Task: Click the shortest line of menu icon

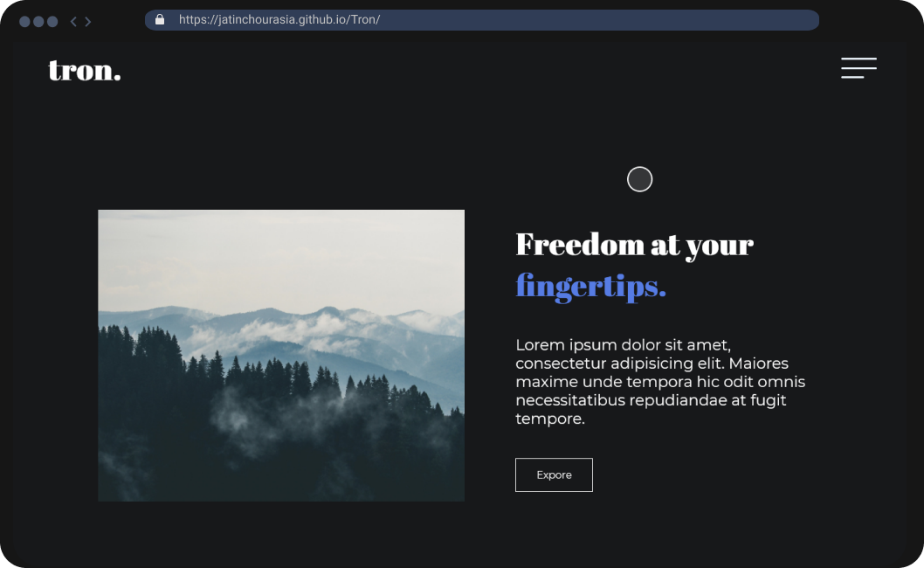Action: tap(852, 77)
